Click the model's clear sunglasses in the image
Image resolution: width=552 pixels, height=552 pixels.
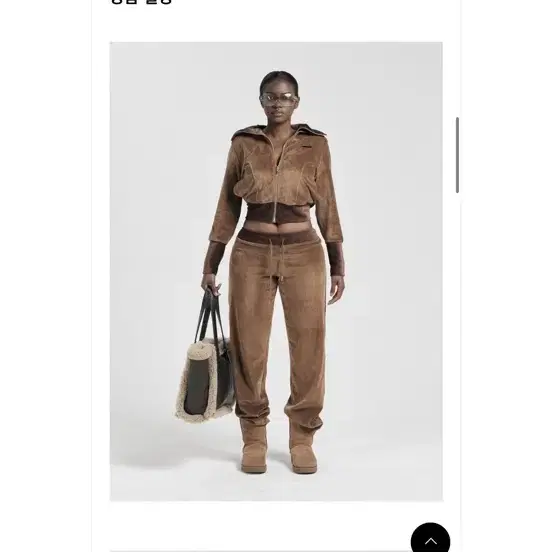click(x=278, y=98)
